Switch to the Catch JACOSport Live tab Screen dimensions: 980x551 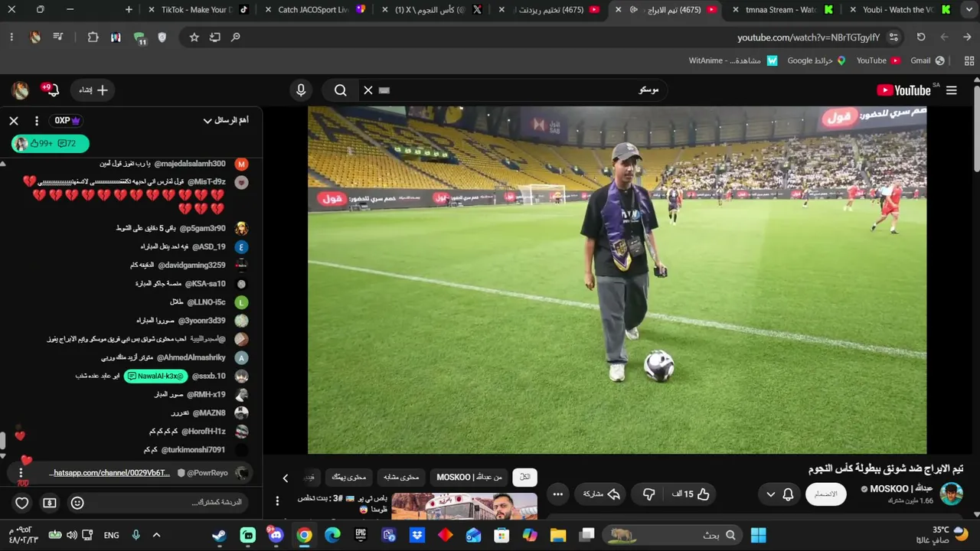[x=314, y=10]
